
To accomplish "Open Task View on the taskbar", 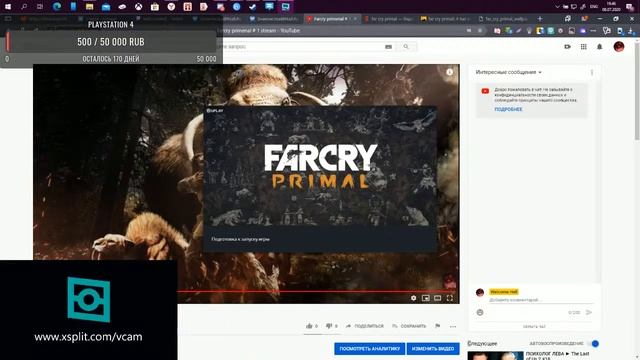I will (40, 7).
